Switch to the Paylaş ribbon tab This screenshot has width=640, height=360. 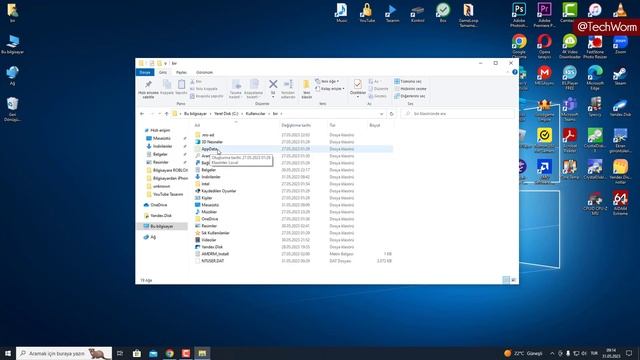(x=181, y=72)
